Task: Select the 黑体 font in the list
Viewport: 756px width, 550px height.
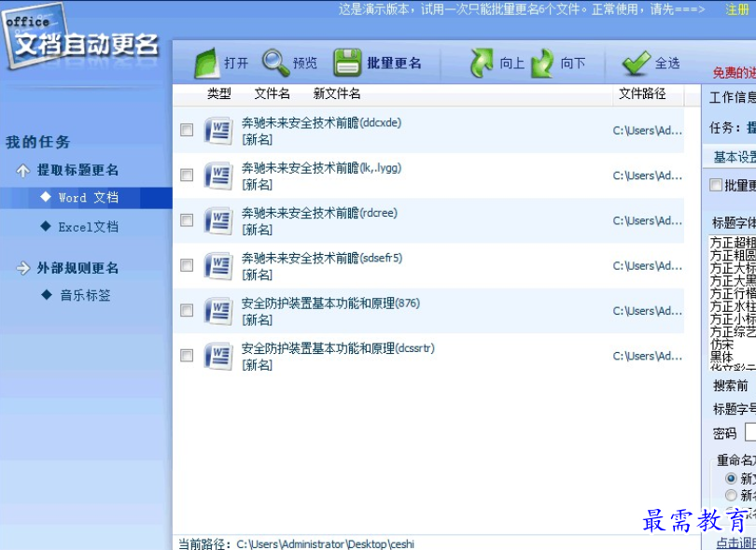Action: coord(721,357)
